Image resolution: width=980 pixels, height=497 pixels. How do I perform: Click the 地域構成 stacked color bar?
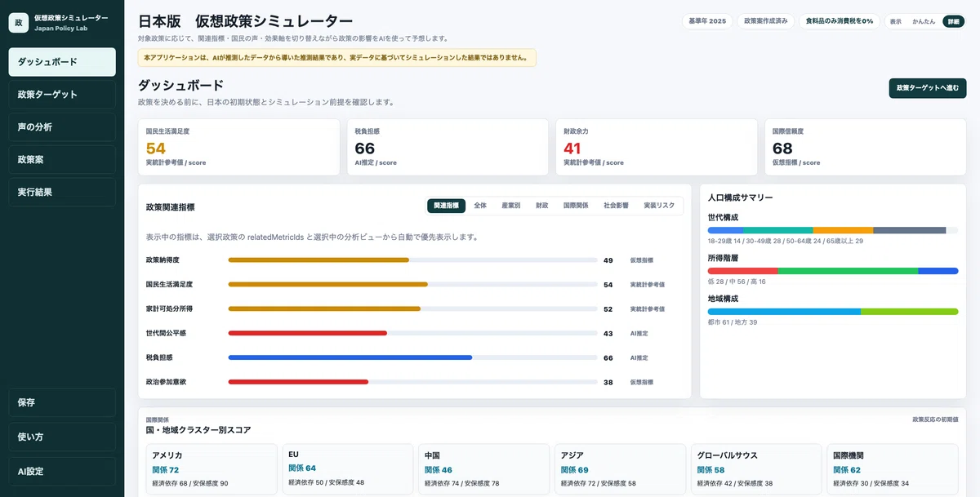click(833, 312)
